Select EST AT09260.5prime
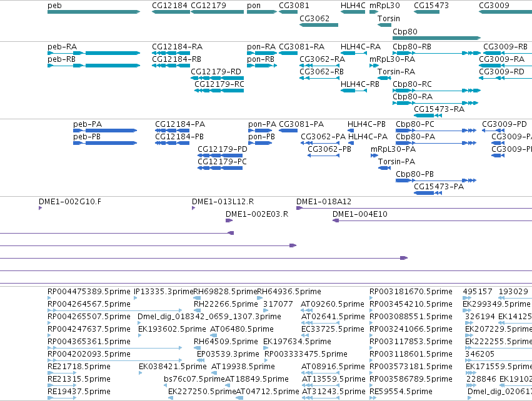Viewport: 532px width, 401px height. (x=333, y=304)
